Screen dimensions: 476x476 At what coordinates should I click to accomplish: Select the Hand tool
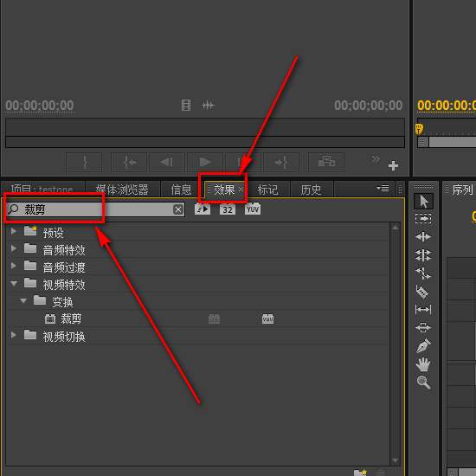[423, 364]
